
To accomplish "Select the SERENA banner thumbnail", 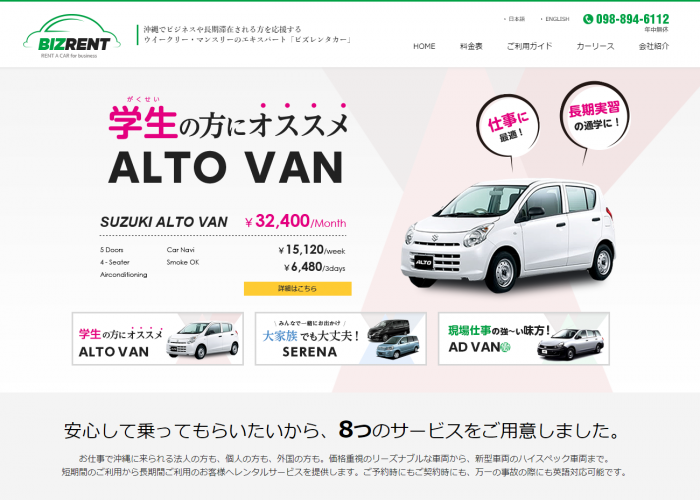I will click(x=341, y=338).
